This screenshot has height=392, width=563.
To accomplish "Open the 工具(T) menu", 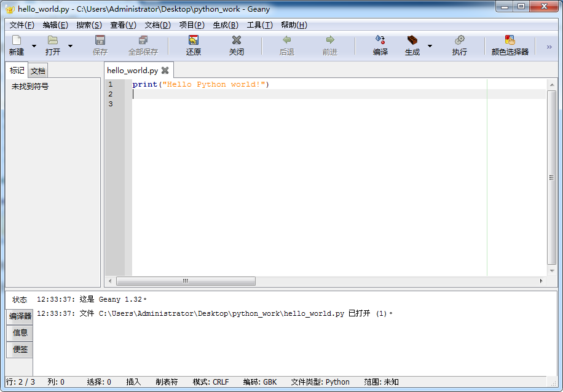I will pyautogui.click(x=259, y=25).
